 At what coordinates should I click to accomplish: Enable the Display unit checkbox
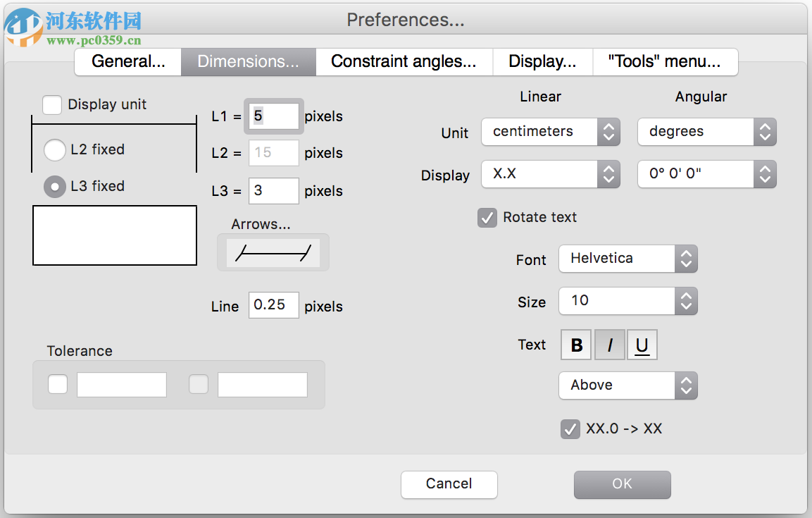pos(52,104)
